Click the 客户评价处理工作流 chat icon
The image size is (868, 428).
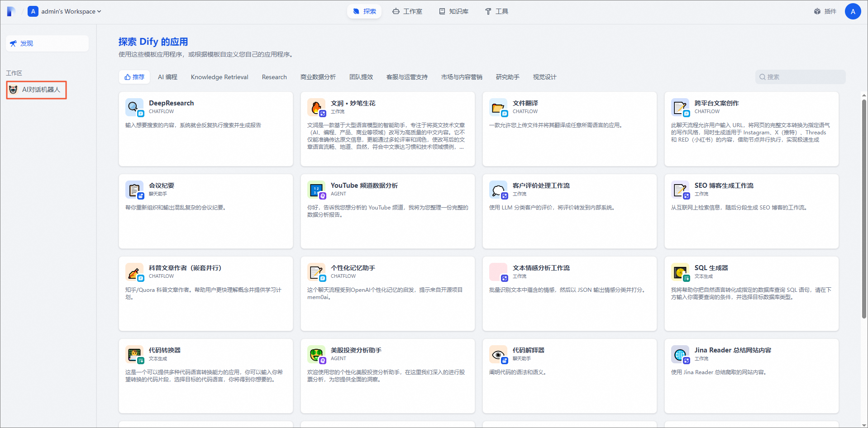pyautogui.click(x=498, y=190)
